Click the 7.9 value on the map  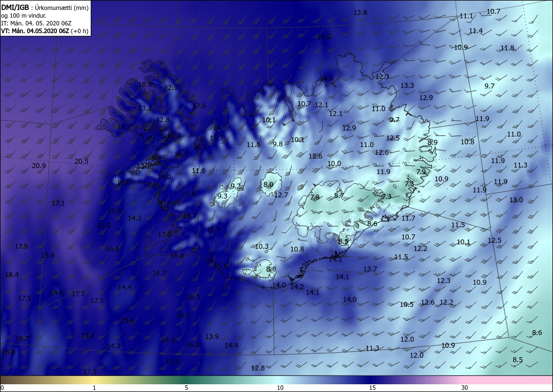pyautogui.click(x=421, y=172)
